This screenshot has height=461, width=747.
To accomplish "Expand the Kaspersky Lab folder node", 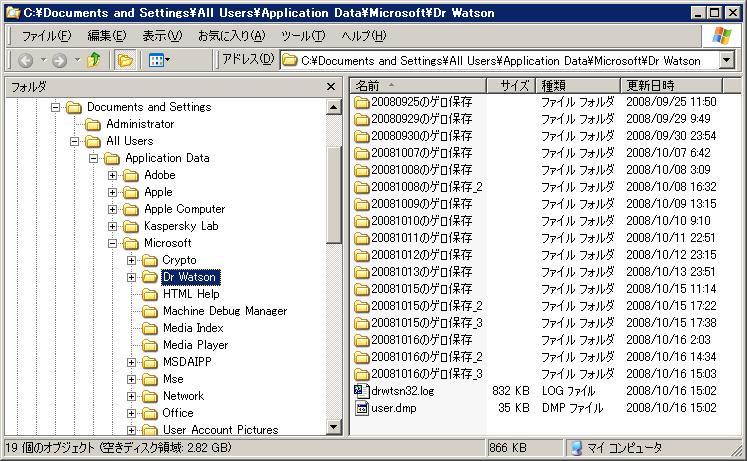I will click(112, 226).
